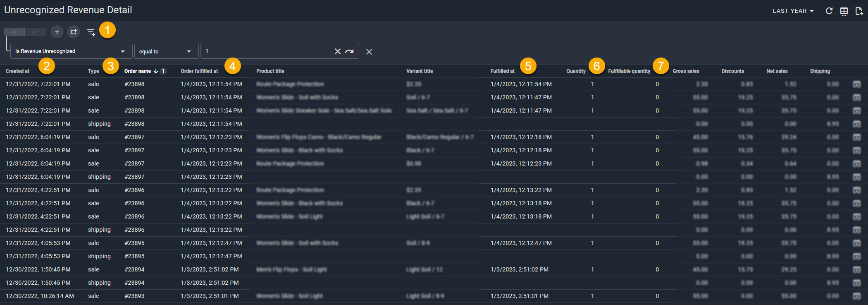Screen dimensions: 868x305
Task: Toggle filter logic to AND
Action: (x=14, y=32)
